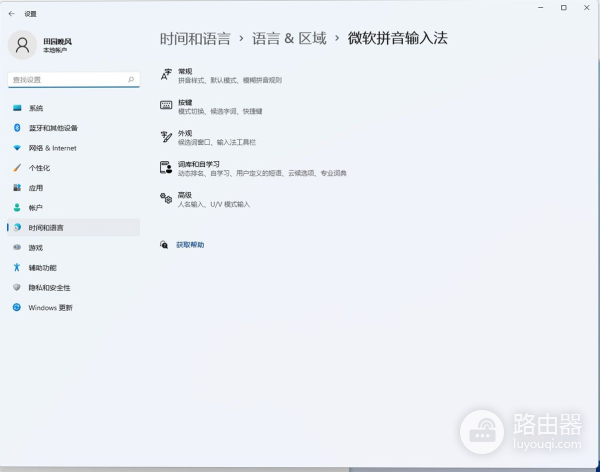Viewport: 600px width, 472px height.
Task: Click the 隐私和安全性 shield icon
Action: (x=17, y=287)
